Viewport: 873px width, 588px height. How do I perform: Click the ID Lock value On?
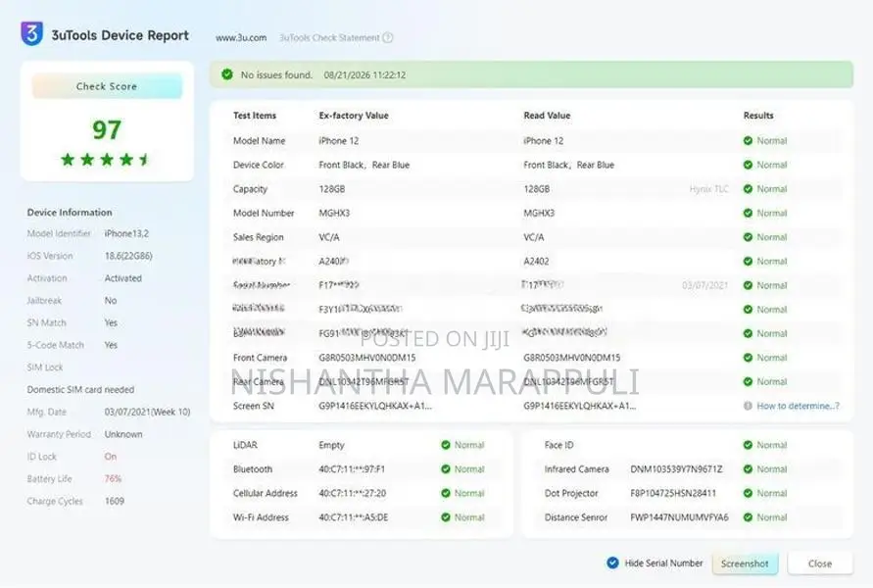111,457
